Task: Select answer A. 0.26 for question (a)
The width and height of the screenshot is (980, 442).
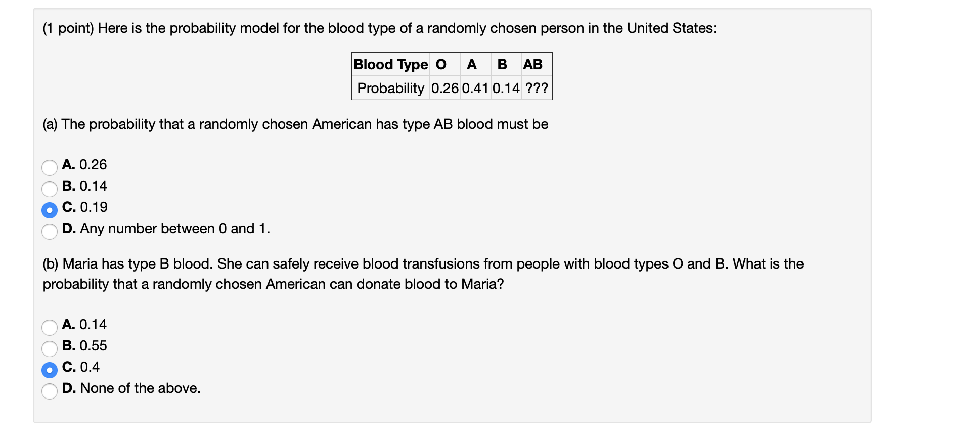Action: 49,167
